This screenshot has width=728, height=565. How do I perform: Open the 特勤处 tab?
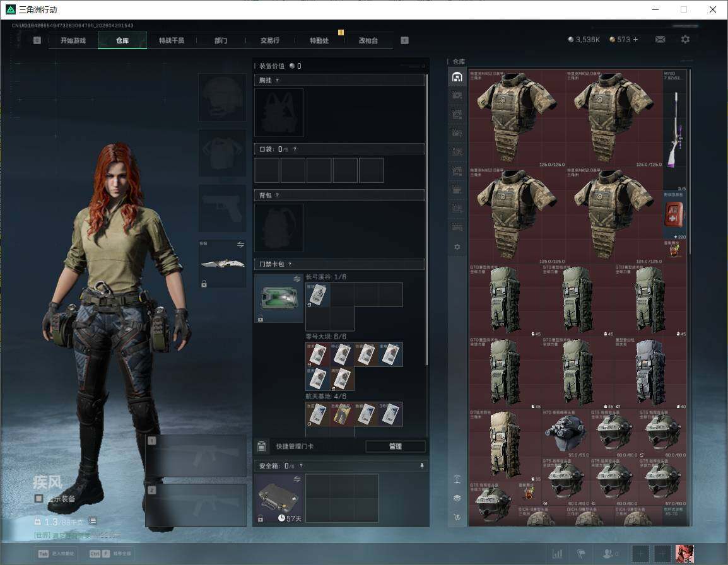[x=319, y=40]
